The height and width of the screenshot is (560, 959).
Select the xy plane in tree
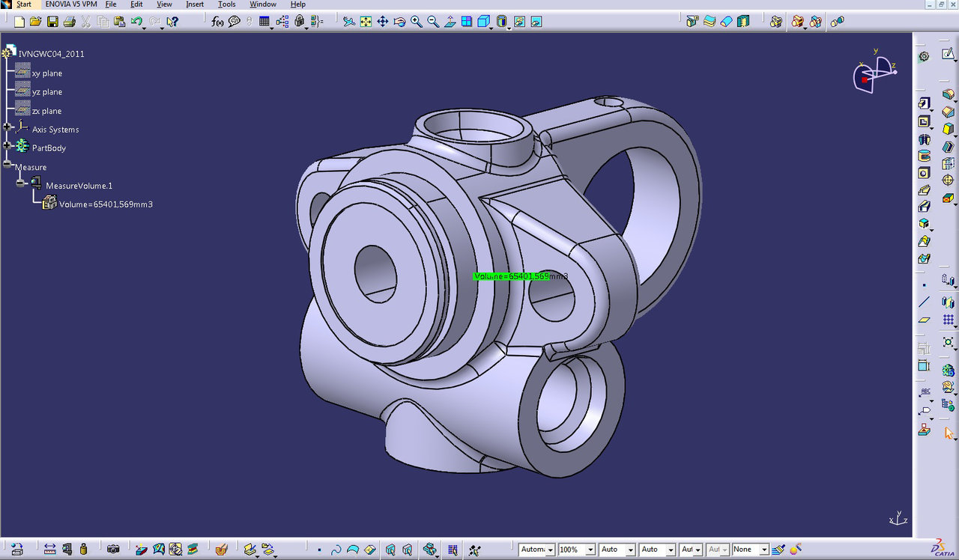click(x=47, y=73)
